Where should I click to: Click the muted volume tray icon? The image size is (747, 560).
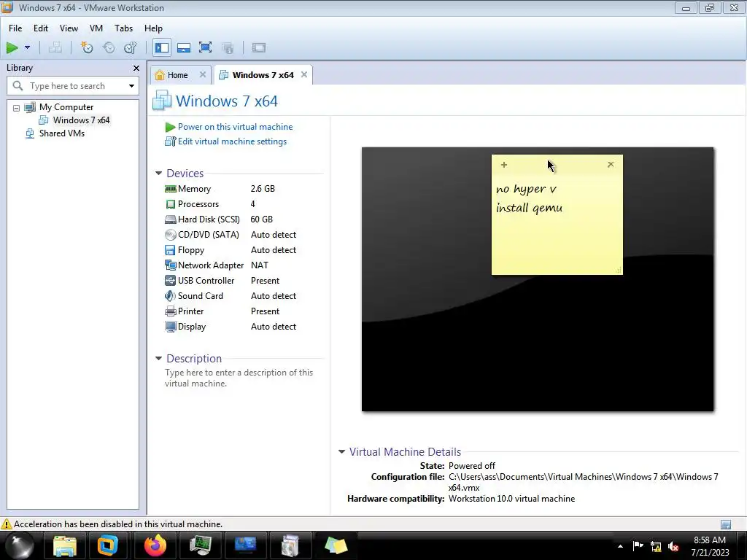pos(673,547)
